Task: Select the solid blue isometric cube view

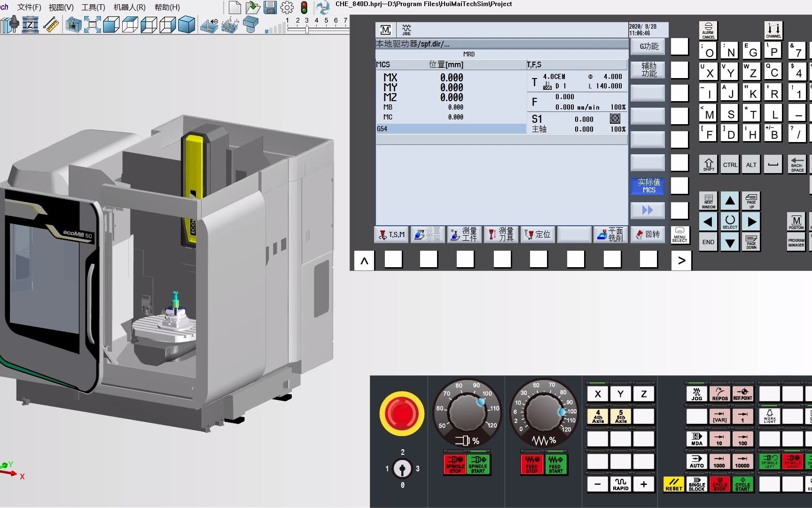Action: [x=187, y=24]
